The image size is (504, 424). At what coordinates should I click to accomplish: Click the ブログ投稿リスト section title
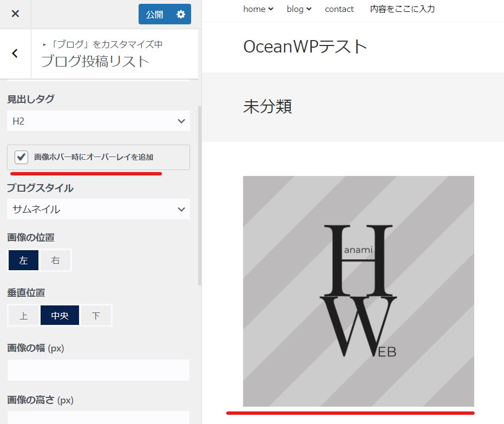[x=95, y=61]
